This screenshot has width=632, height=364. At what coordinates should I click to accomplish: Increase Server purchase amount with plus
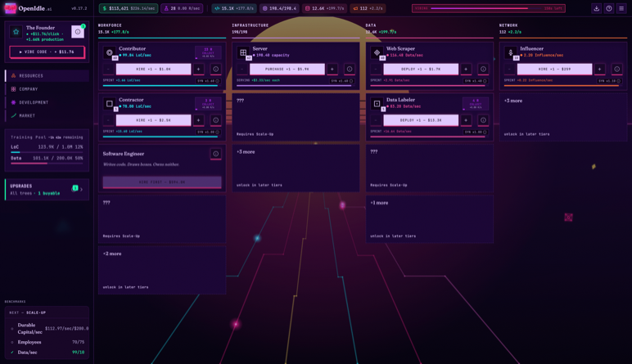332,70
